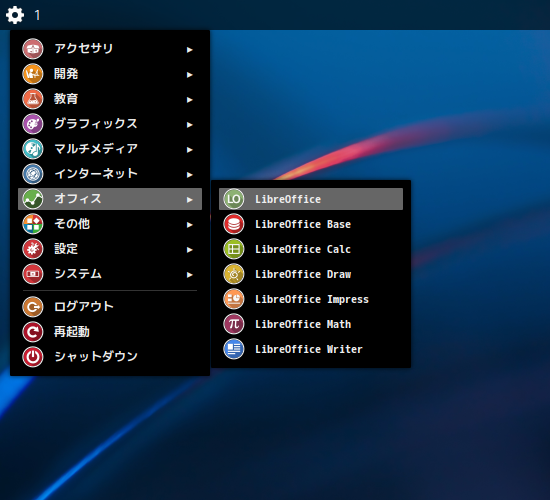
Task: Click the ログアウト icon
Action: 33,307
